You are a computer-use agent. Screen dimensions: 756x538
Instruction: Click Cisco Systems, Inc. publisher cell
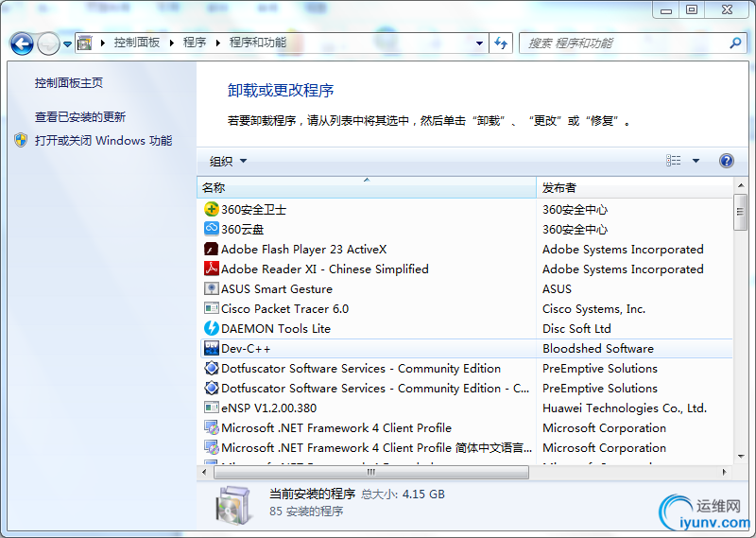[x=593, y=308]
